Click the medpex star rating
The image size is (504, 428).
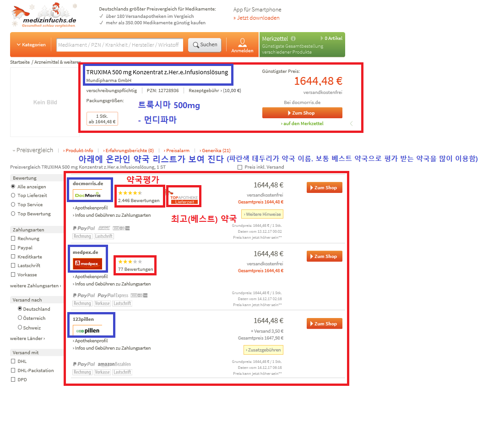[130, 262]
